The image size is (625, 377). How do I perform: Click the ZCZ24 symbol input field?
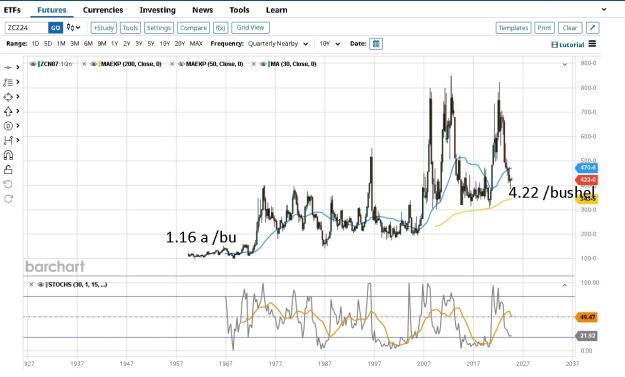[26, 27]
